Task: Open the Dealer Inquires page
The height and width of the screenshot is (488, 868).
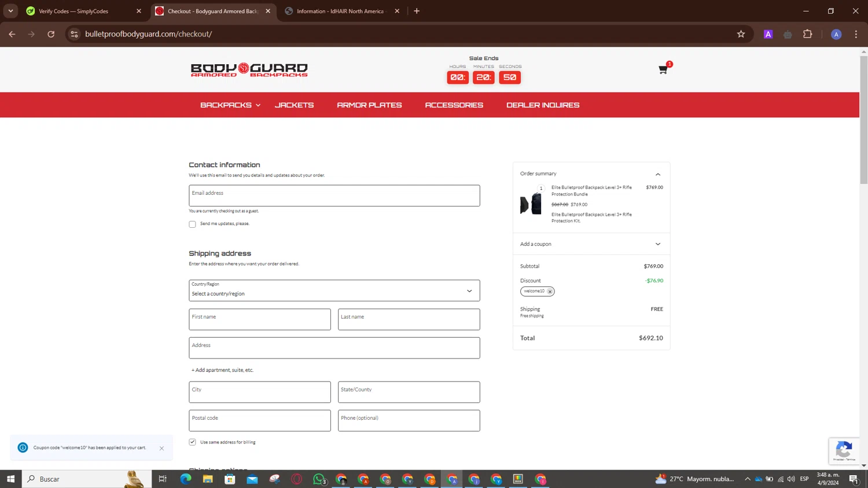Action: point(543,105)
